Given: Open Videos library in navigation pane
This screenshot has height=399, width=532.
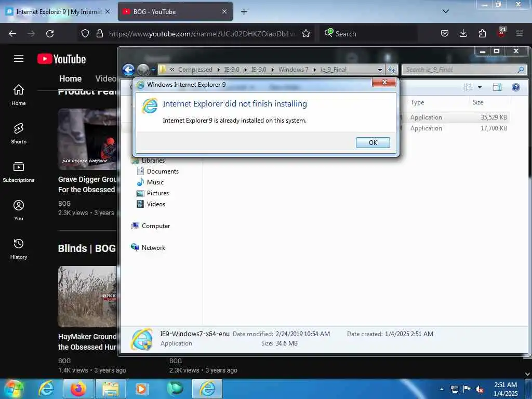Looking at the screenshot, I should click(151, 204).
